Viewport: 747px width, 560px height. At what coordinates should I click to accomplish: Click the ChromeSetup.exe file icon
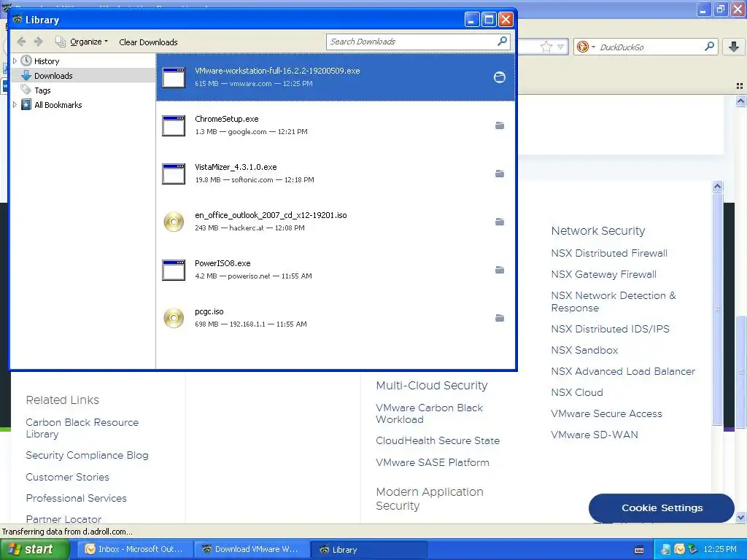pos(174,125)
